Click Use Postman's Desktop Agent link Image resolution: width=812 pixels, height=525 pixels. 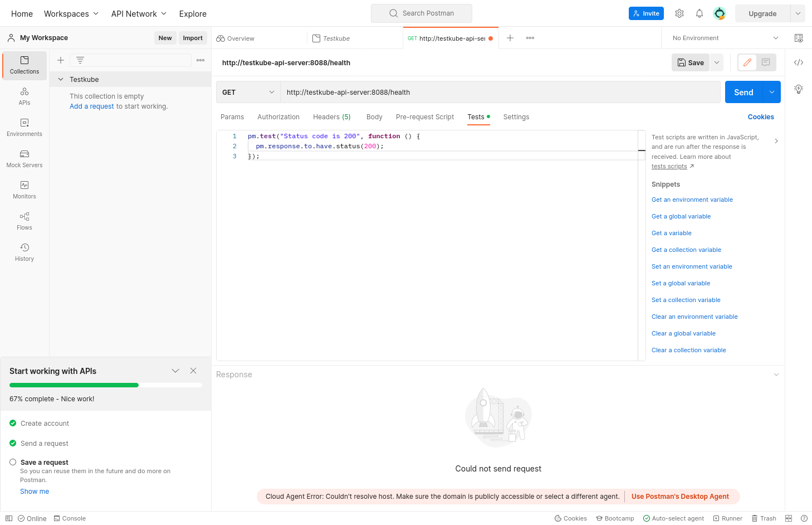point(679,497)
